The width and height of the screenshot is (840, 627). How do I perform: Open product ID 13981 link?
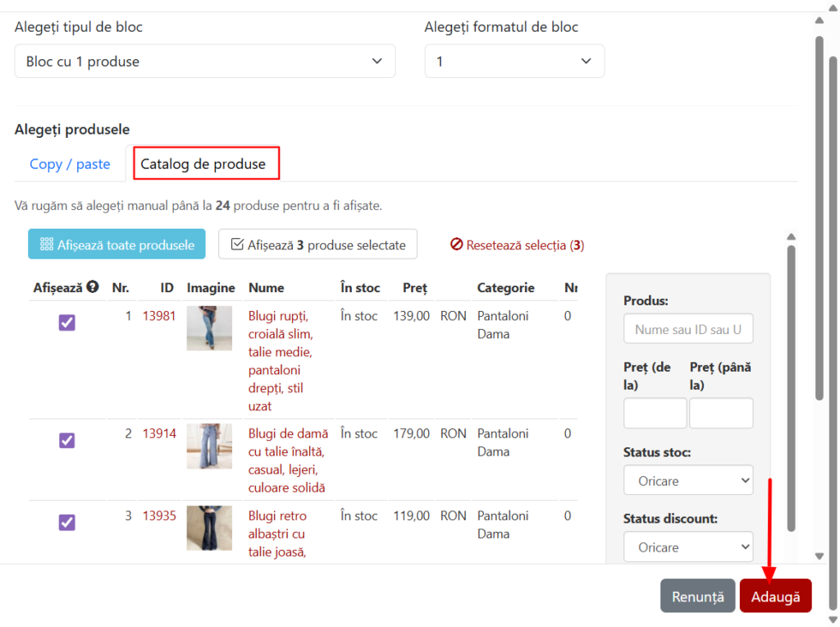[159, 316]
